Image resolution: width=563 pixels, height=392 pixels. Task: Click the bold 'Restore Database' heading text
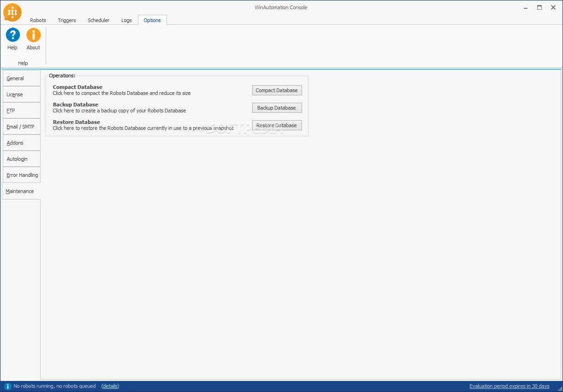pos(77,122)
